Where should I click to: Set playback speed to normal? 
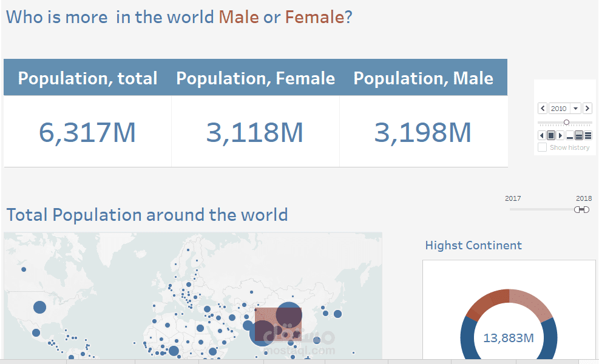pyautogui.click(x=579, y=135)
